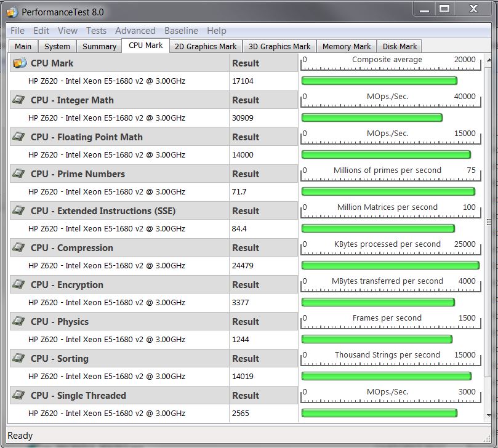The height and width of the screenshot is (448, 498).
Task: Select the CPU Mark tab
Action: point(146,46)
